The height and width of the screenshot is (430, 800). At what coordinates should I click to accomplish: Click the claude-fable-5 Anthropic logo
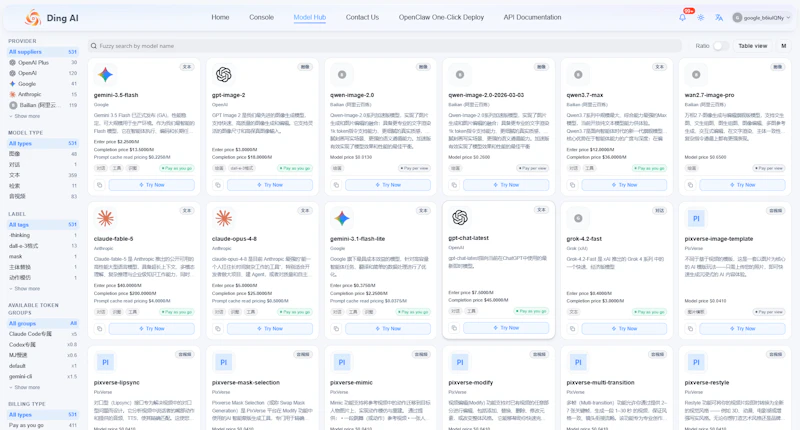[106, 218]
